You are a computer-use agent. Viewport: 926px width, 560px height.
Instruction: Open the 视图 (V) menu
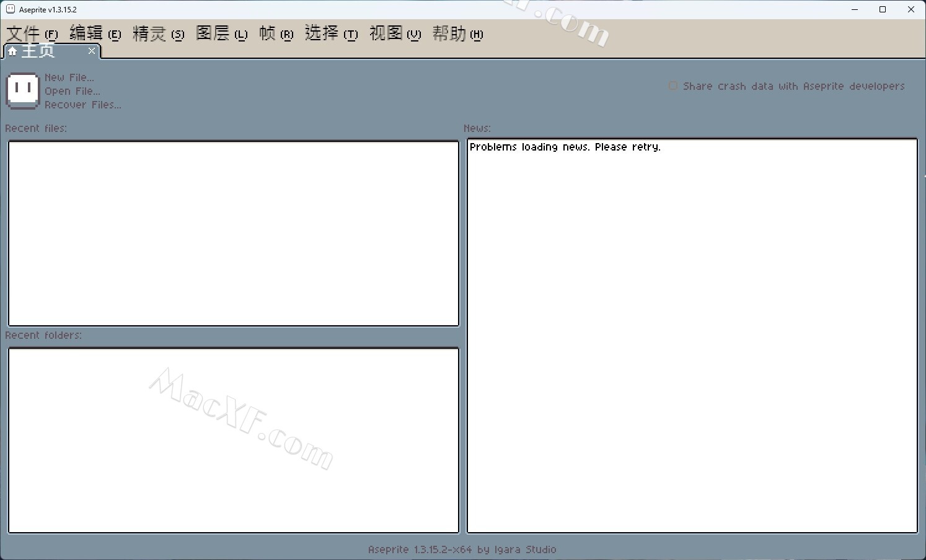pyautogui.click(x=395, y=33)
